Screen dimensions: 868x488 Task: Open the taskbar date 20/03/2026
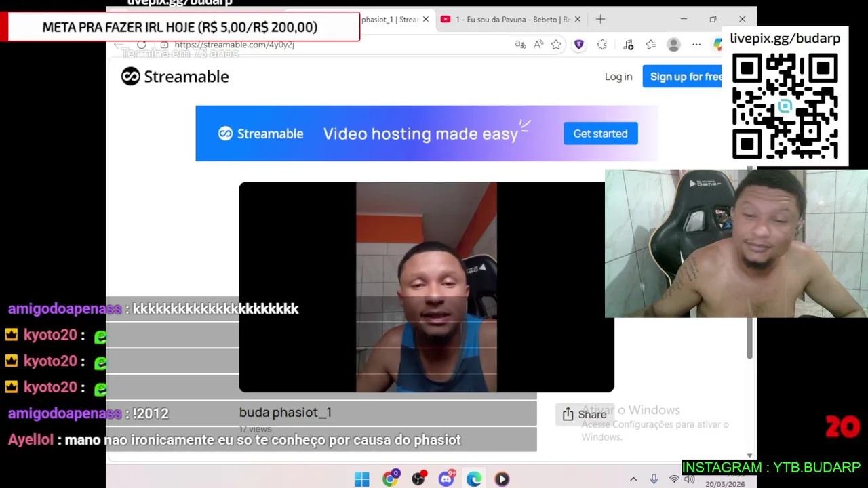tap(724, 484)
